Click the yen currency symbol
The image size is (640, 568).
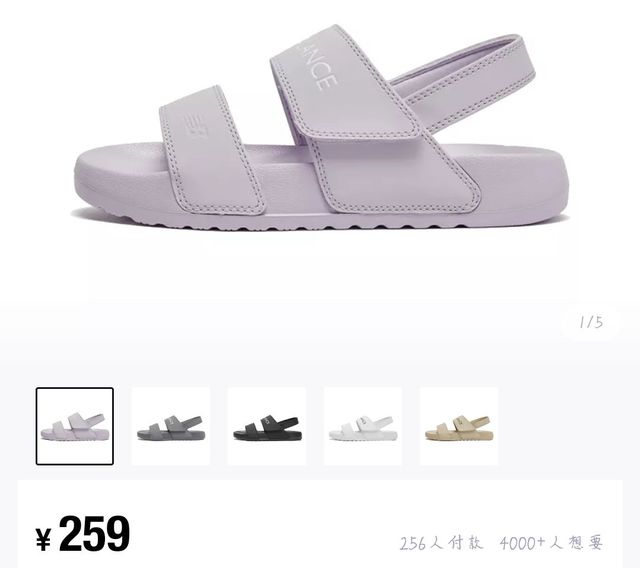click(x=43, y=539)
